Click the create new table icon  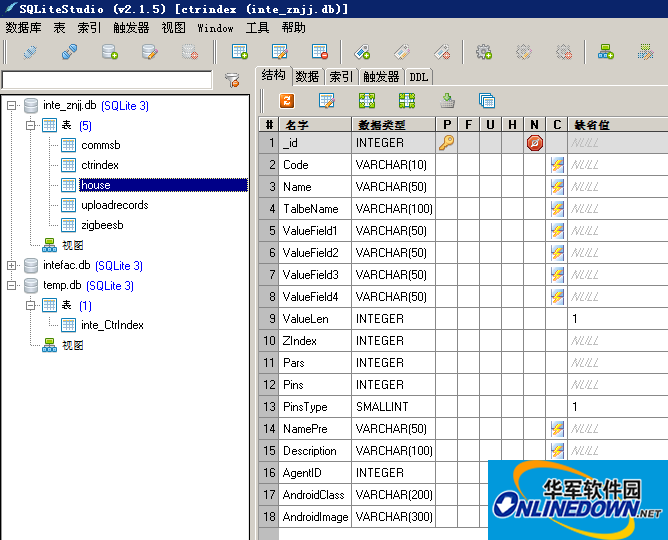click(240, 52)
